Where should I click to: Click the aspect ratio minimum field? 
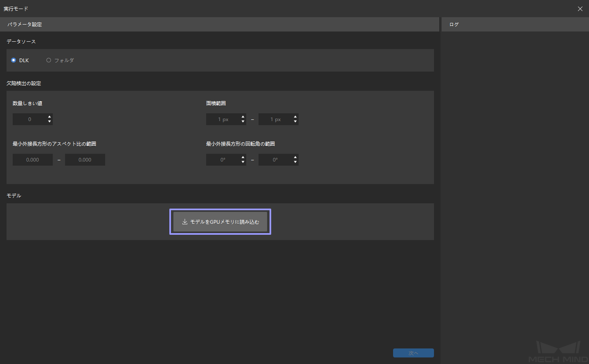(x=33, y=160)
